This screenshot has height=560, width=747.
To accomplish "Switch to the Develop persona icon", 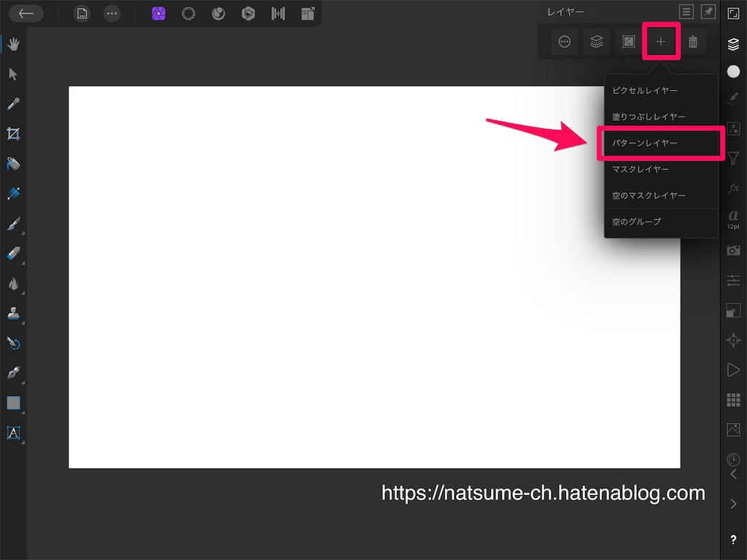I will pos(248,13).
